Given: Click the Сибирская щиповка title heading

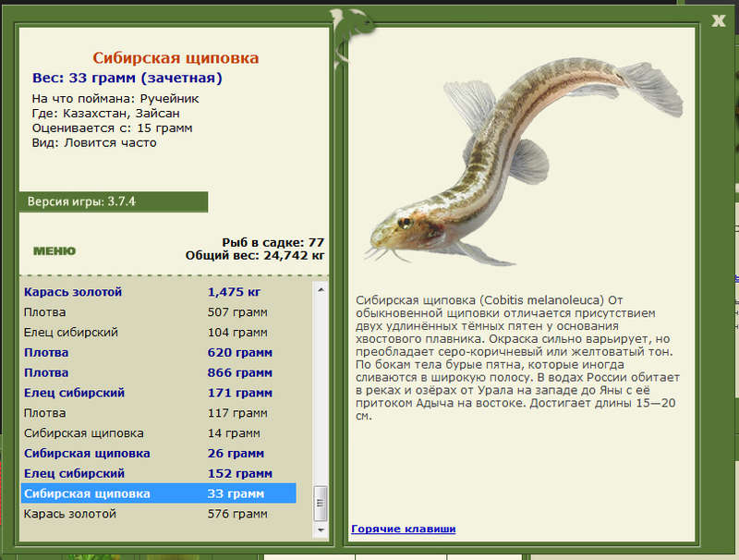Looking at the screenshot, I should (176, 57).
